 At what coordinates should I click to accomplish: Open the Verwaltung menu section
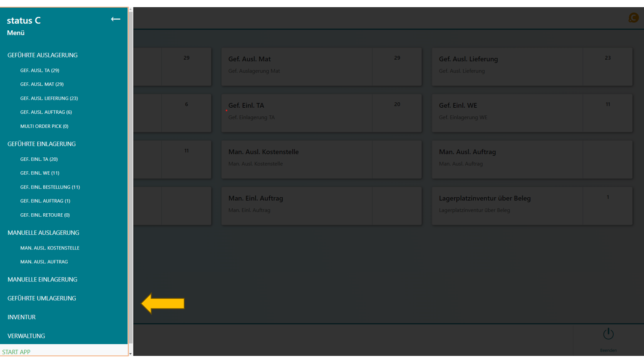pyautogui.click(x=26, y=336)
